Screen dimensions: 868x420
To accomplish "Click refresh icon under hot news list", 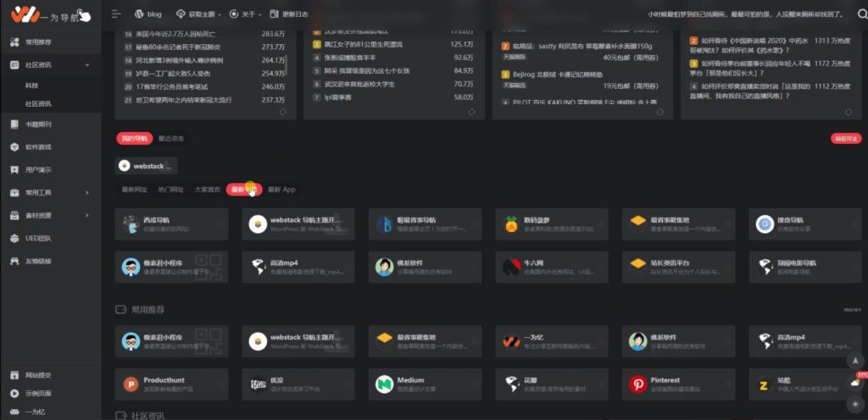I will [281, 112].
